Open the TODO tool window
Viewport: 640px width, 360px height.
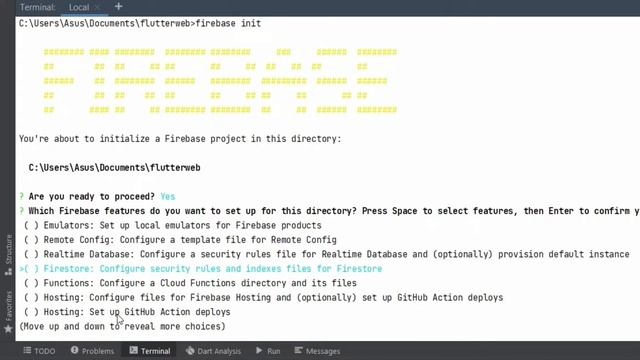pyautogui.click(x=39, y=351)
